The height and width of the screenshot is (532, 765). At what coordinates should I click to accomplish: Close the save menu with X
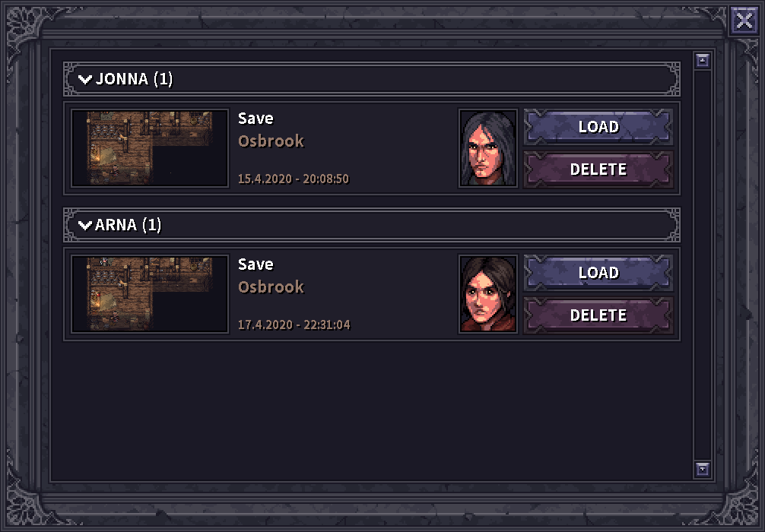pyautogui.click(x=744, y=21)
